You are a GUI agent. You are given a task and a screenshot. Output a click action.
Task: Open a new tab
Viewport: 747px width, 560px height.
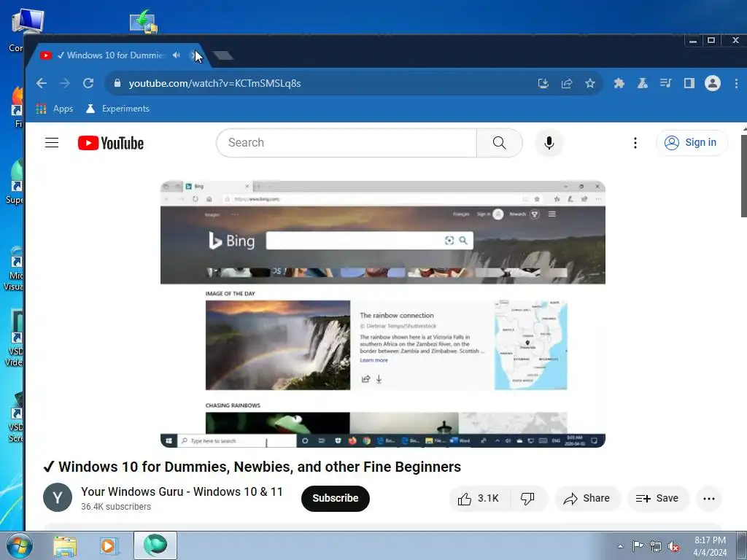pos(223,55)
